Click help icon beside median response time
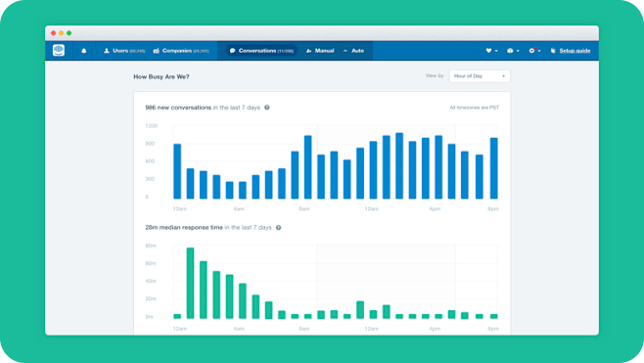644x363 pixels. coord(279,228)
